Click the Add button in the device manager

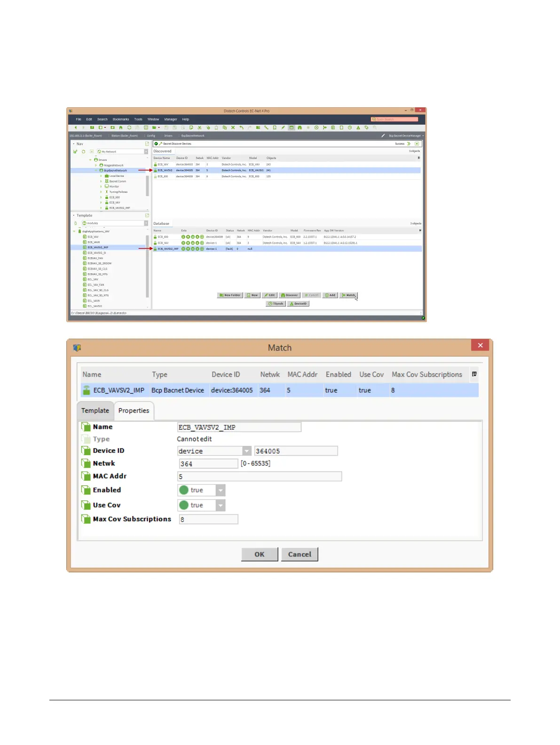pos(331,295)
